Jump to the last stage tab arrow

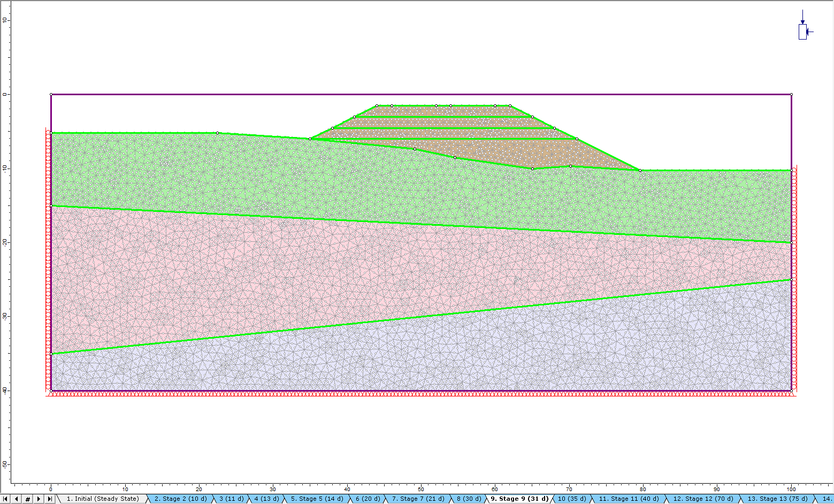click(x=50, y=499)
